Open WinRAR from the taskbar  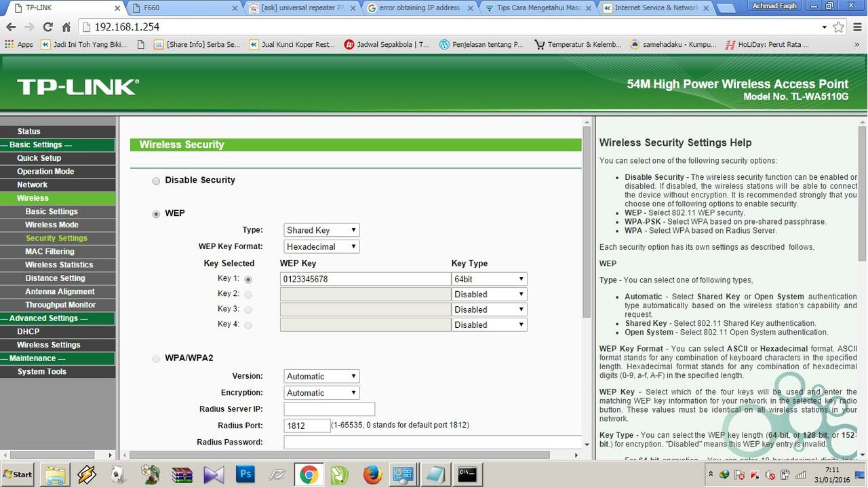(182, 474)
